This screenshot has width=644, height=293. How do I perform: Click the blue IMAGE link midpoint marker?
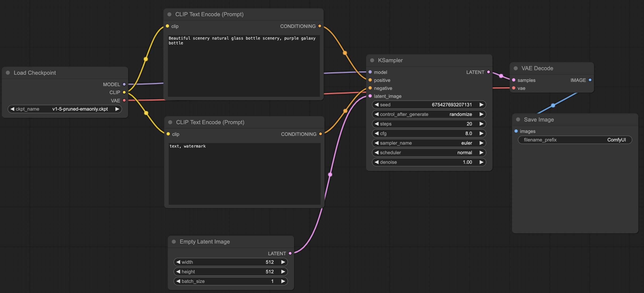(x=553, y=106)
